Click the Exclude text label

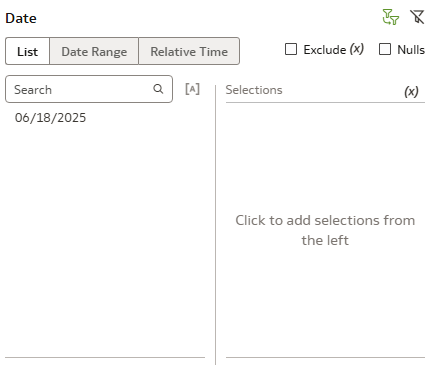(325, 50)
